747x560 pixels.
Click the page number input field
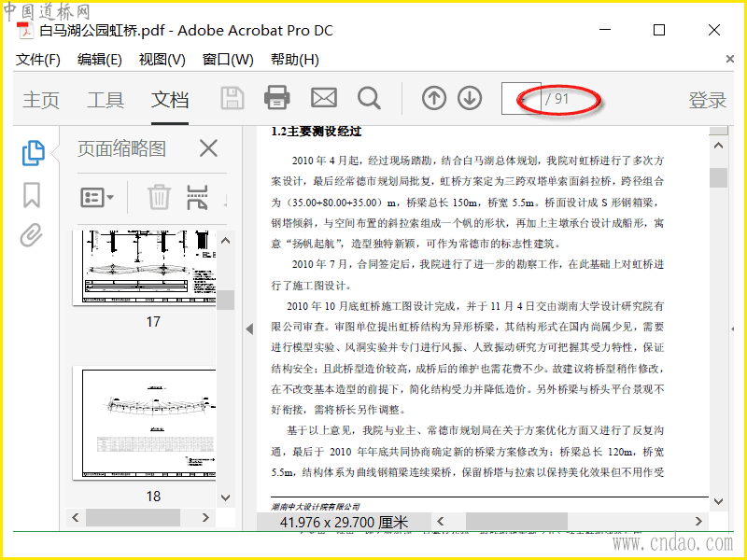521,99
